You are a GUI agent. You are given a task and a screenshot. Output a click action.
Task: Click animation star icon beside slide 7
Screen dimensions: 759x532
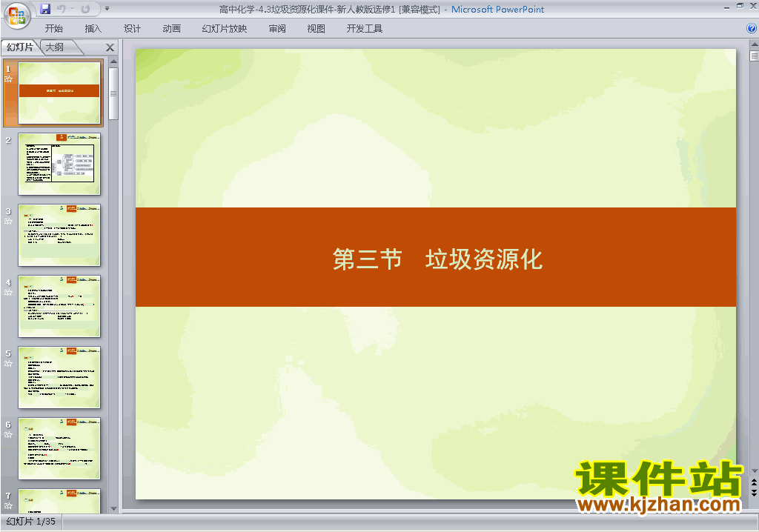(x=8, y=506)
